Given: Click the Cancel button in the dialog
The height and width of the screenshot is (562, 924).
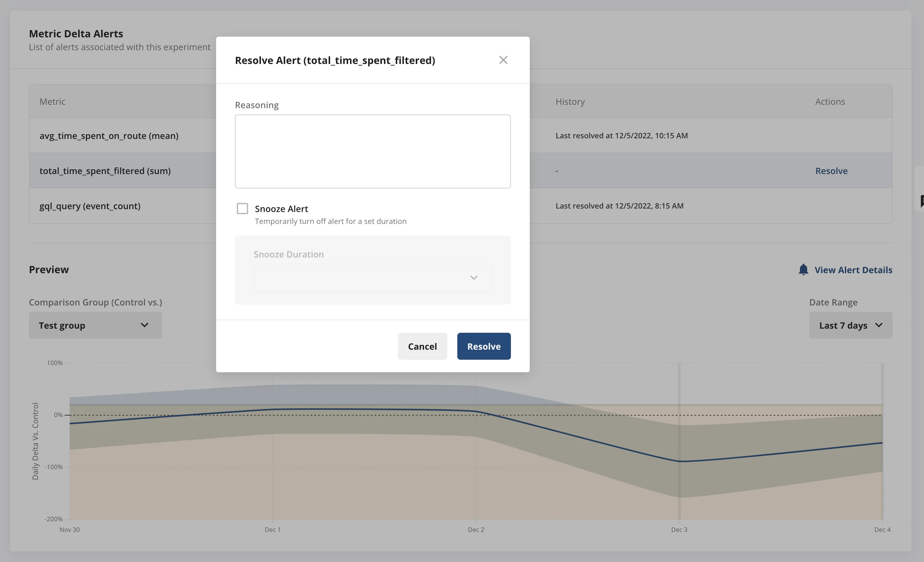Looking at the screenshot, I should point(422,346).
